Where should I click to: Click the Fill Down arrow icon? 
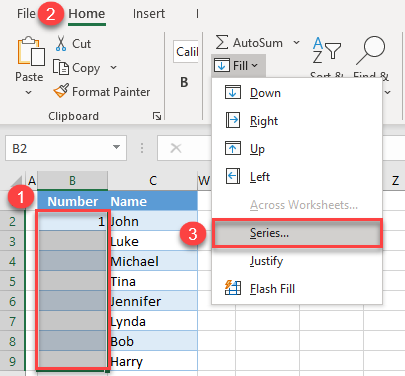[233, 92]
